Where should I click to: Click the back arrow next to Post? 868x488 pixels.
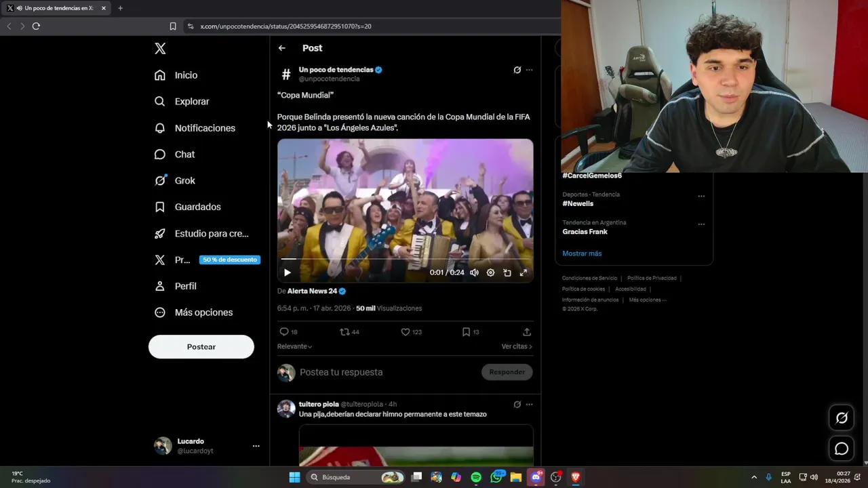pyautogui.click(x=282, y=48)
